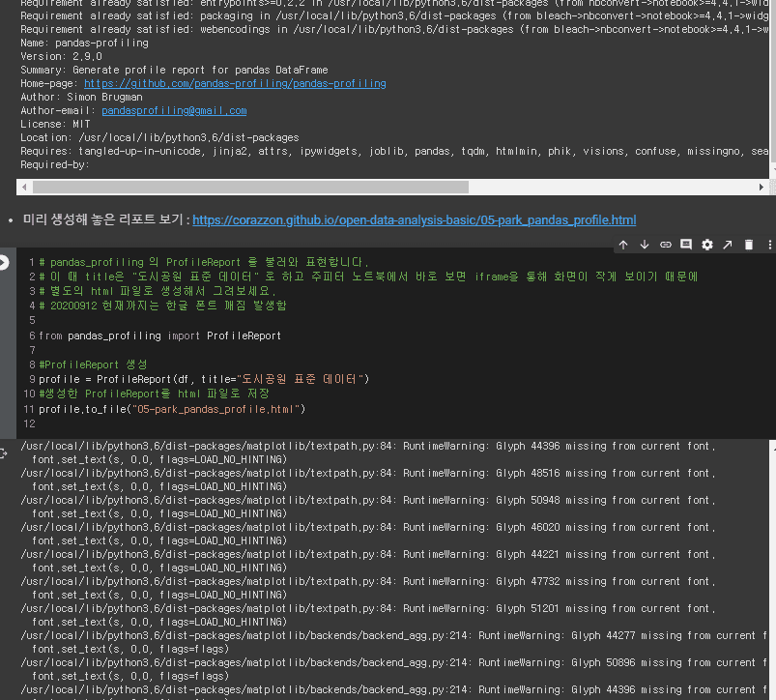Click pandasprofiling@gmail.com email link
Screen dimensions: 776x700
(174, 111)
